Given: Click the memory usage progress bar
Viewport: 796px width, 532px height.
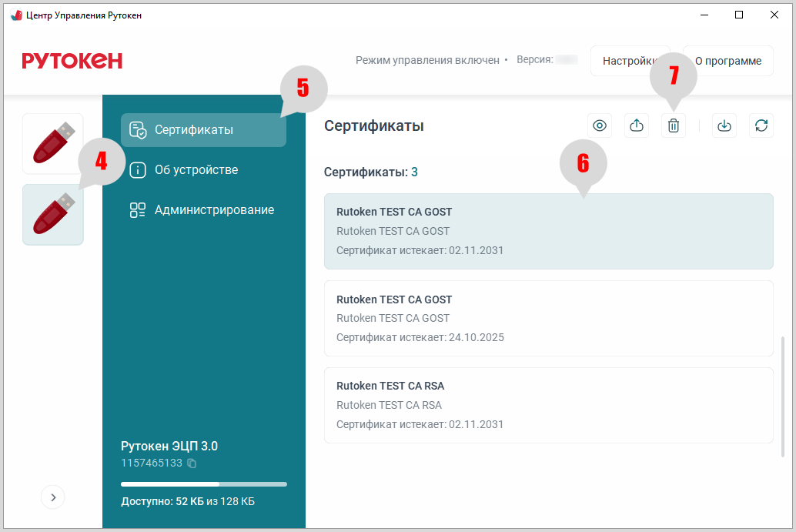Looking at the screenshot, I should coord(203,484).
